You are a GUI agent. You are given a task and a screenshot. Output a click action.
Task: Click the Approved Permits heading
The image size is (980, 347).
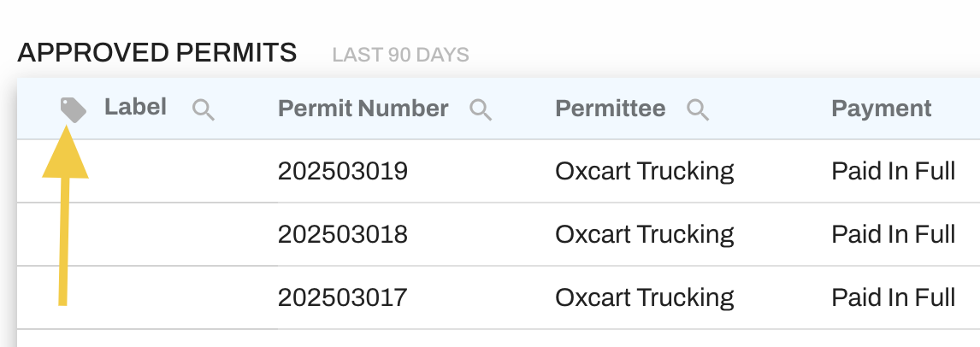[x=156, y=53]
